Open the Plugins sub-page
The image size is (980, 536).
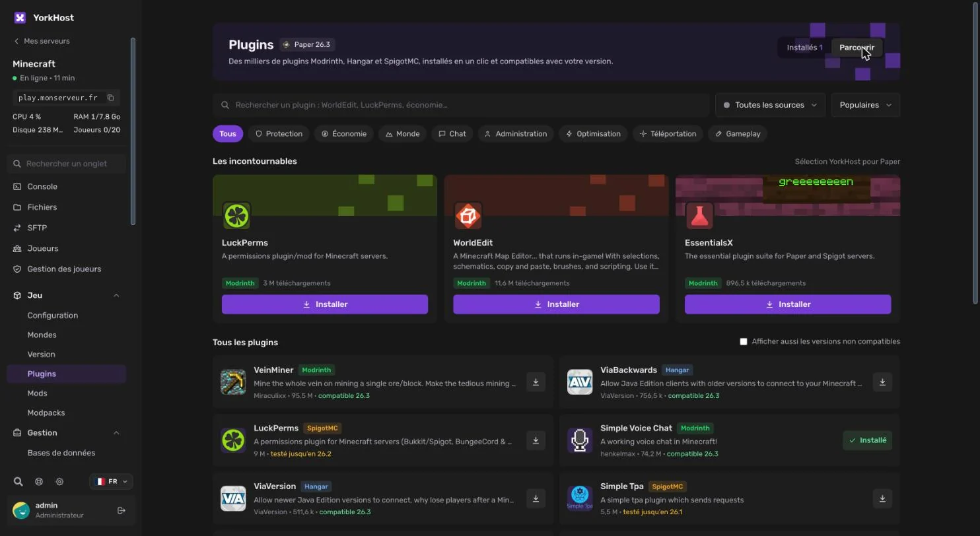click(66, 374)
